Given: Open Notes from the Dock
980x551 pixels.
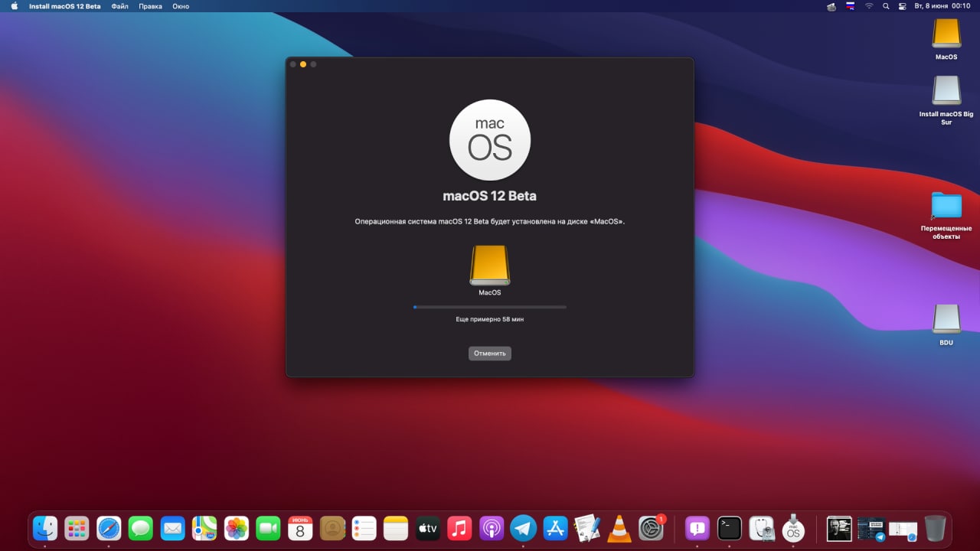Looking at the screenshot, I should 396,528.
